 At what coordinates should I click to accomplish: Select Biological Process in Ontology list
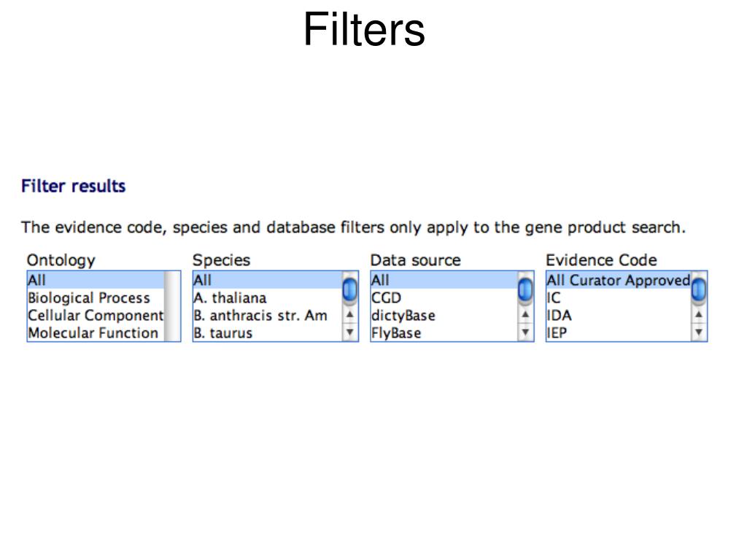coord(96,297)
